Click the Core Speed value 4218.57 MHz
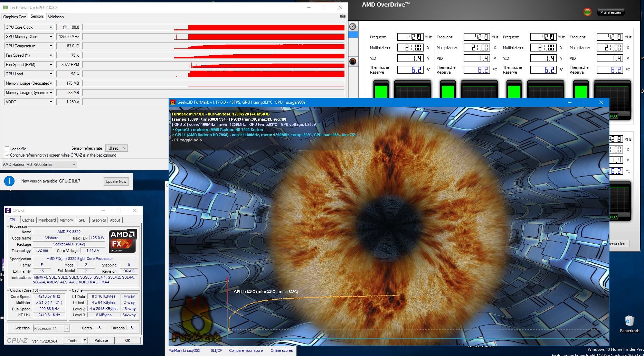The image size is (644, 356). [x=49, y=297]
